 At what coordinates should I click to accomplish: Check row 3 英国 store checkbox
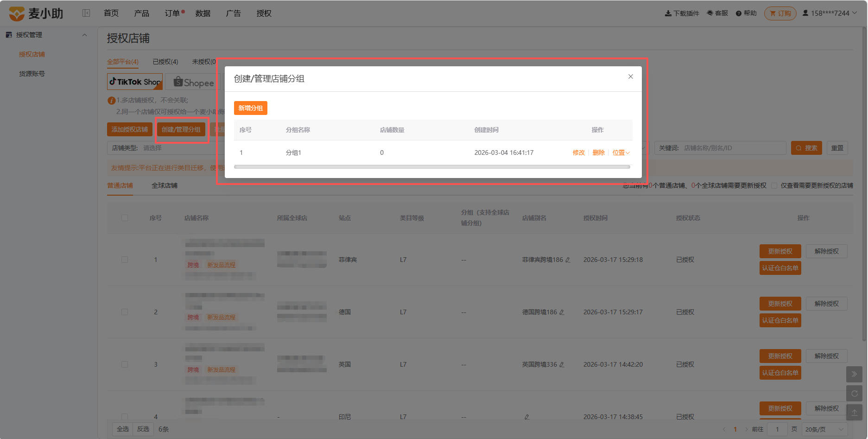point(125,364)
